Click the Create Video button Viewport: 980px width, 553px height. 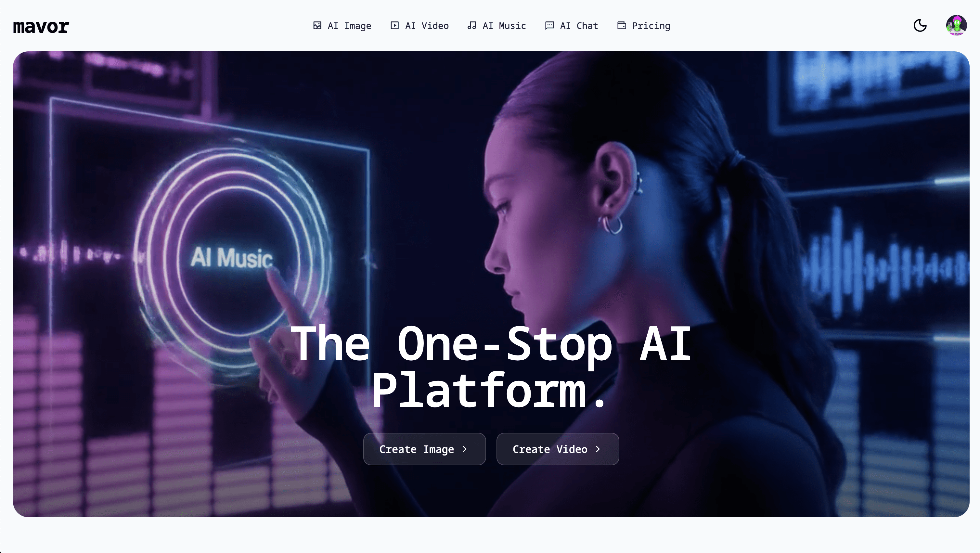(558, 449)
